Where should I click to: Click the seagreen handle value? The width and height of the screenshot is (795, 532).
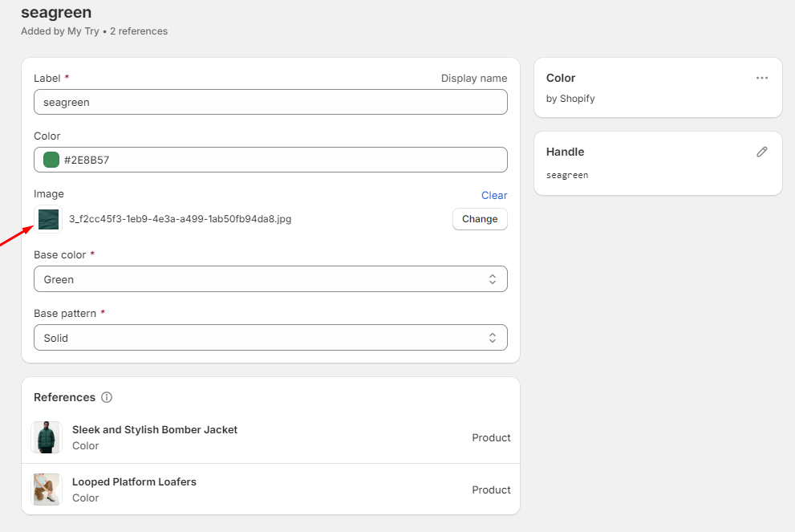point(567,175)
